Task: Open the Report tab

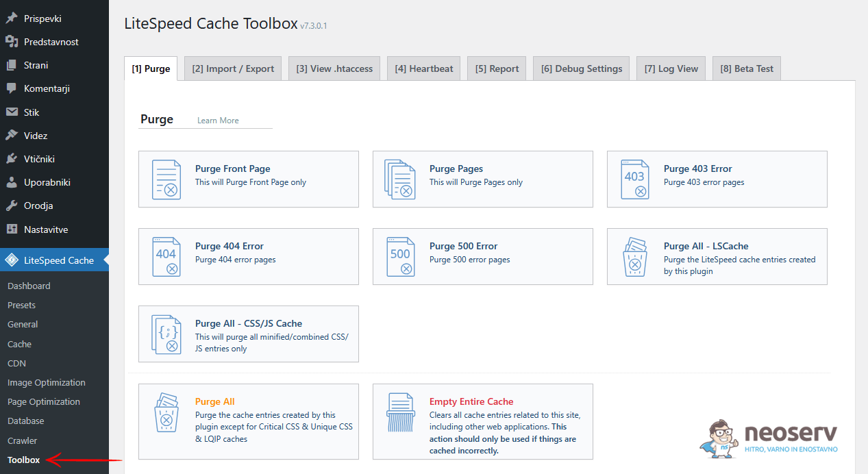Action: [x=497, y=68]
